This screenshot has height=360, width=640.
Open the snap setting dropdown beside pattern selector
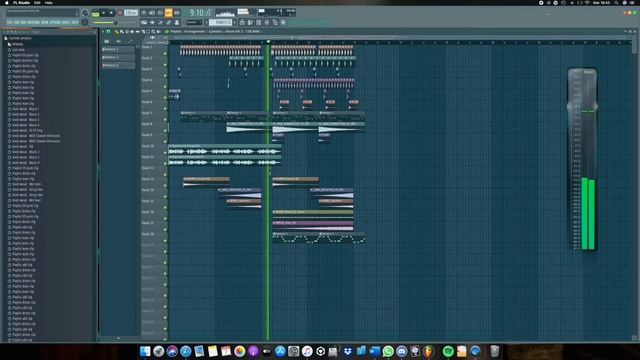(x=194, y=22)
